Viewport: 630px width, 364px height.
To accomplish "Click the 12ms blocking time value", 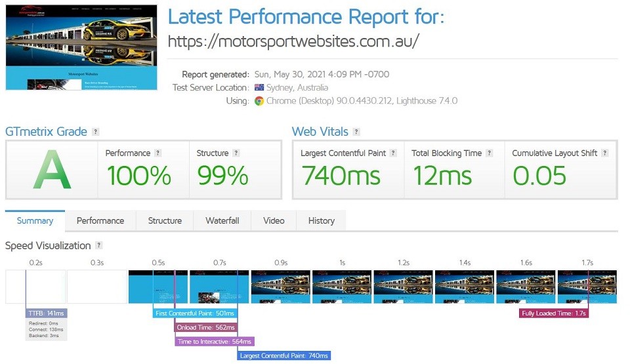I will (x=442, y=176).
